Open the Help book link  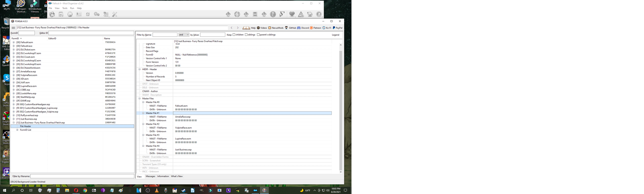click(x=249, y=28)
